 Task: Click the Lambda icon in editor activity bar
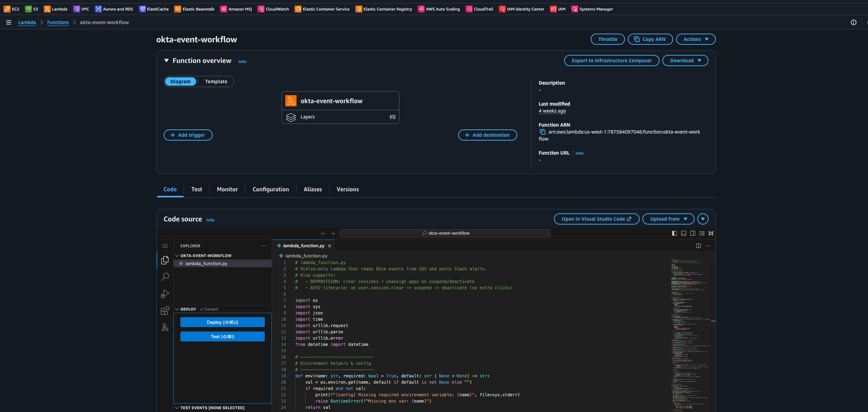pyautogui.click(x=165, y=327)
